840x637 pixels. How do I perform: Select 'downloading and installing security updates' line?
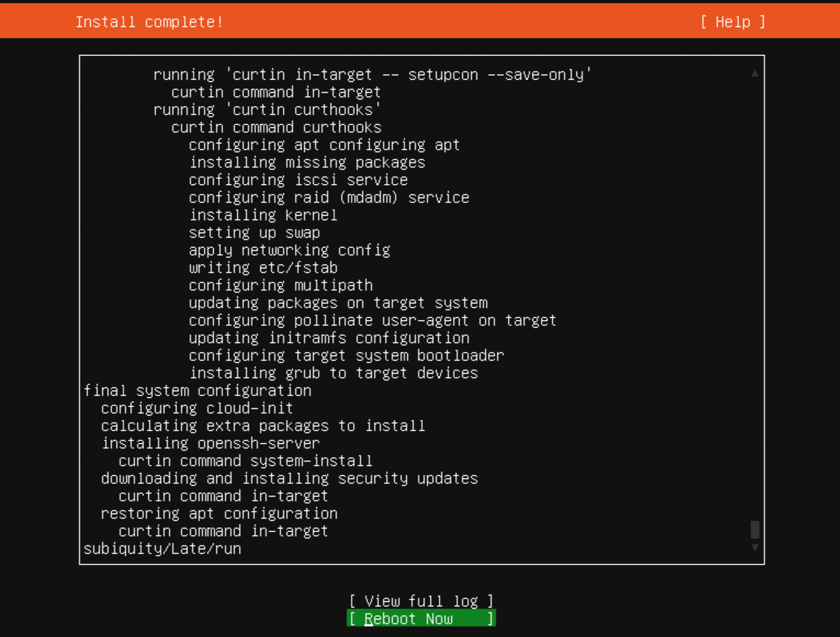point(289,479)
